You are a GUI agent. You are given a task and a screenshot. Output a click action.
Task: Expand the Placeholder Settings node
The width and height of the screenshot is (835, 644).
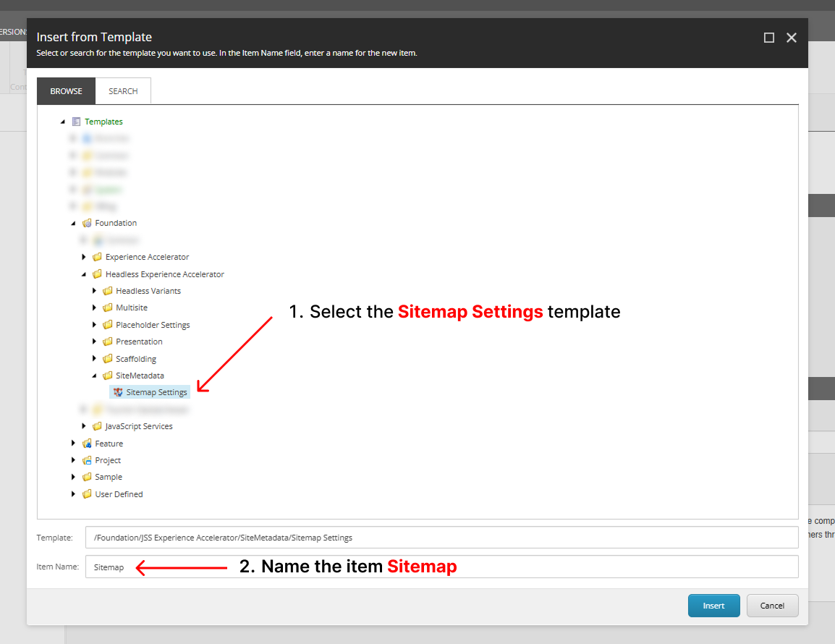point(94,324)
